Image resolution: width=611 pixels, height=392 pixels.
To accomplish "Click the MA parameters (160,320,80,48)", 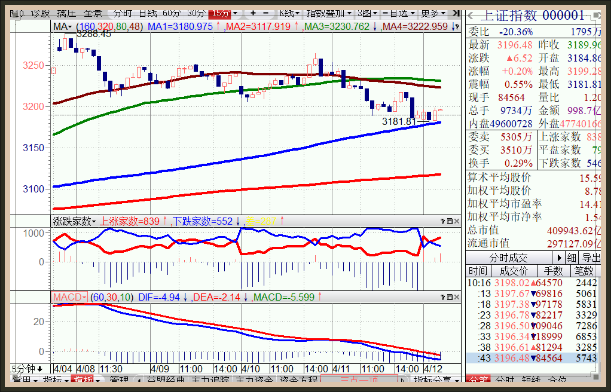I will (109, 26).
